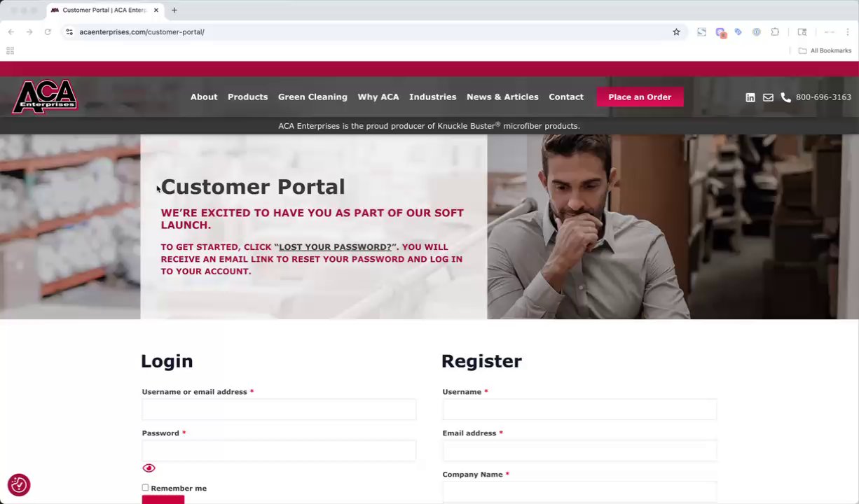Bookmark this page with the star icon
859x504 pixels.
click(x=676, y=31)
